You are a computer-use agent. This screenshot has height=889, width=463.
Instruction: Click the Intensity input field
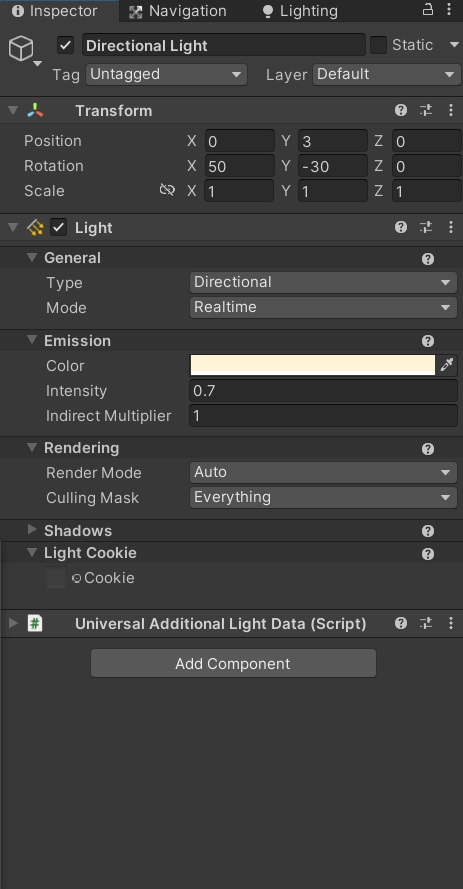pos(323,391)
